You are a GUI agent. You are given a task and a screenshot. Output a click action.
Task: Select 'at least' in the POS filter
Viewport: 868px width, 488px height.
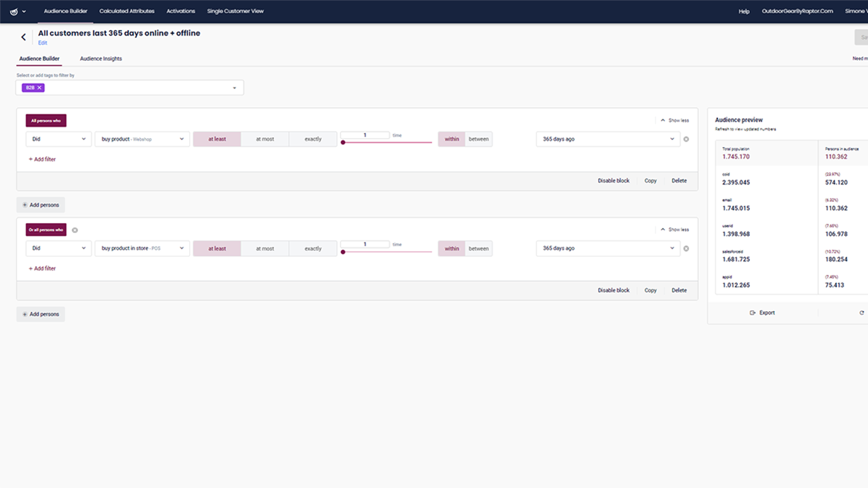pyautogui.click(x=217, y=249)
